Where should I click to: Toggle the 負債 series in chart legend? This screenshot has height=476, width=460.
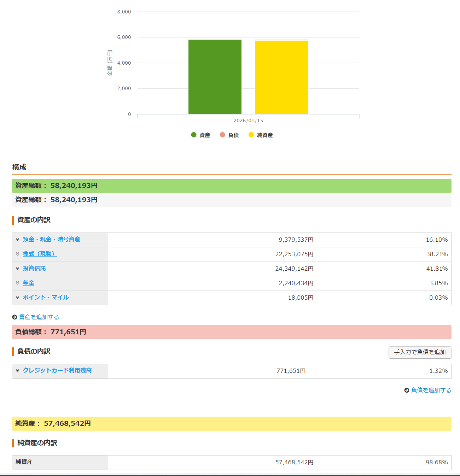click(229, 135)
